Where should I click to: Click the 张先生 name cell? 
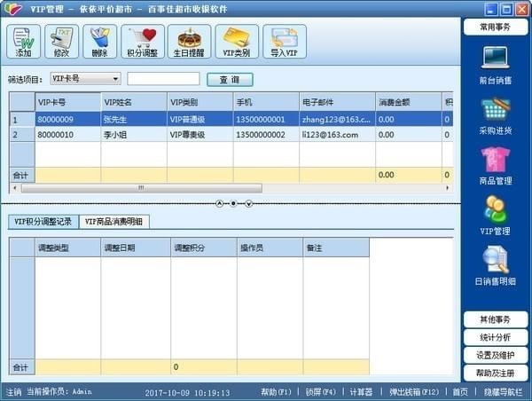point(134,119)
